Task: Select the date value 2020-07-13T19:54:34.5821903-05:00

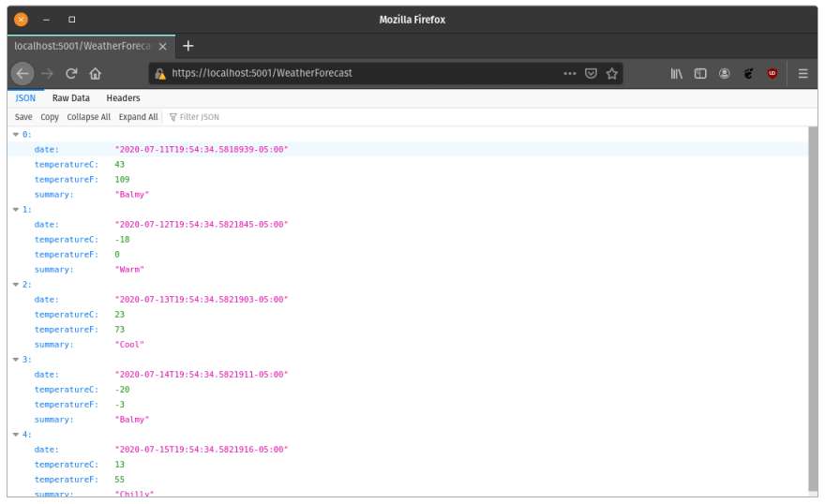Action: tap(202, 300)
